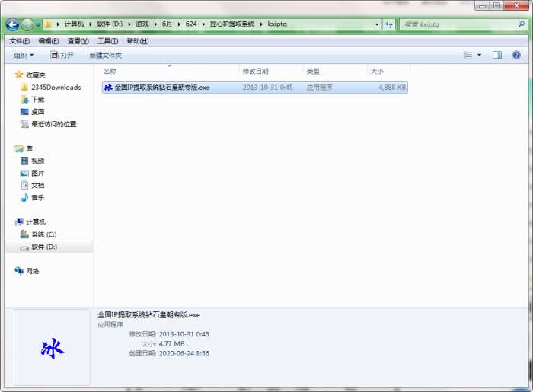Expand the arrow after 游戏 in breadcrumb
This screenshot has width=533, height=392.
(155, 24)
